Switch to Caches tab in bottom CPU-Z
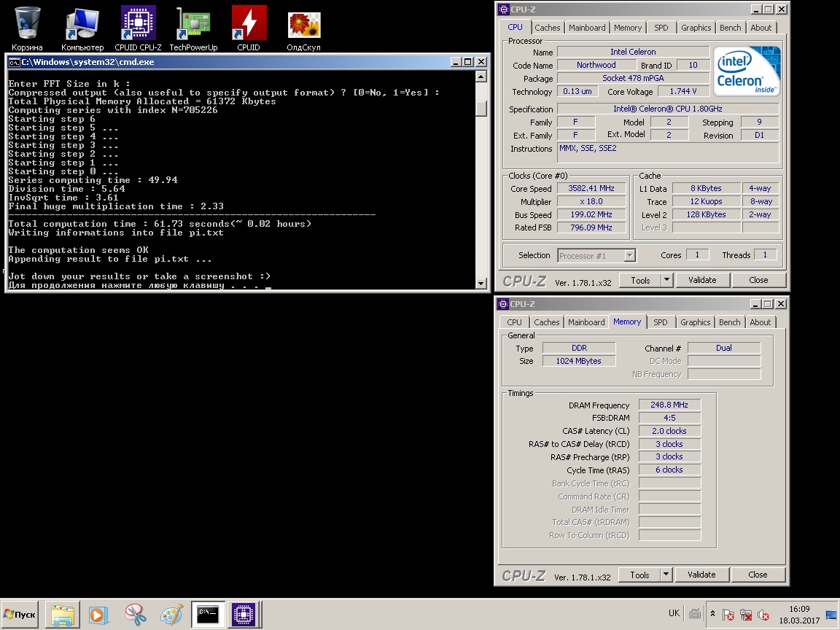The height and width of the screenshot is (630, 840). [x=546, y=322]
